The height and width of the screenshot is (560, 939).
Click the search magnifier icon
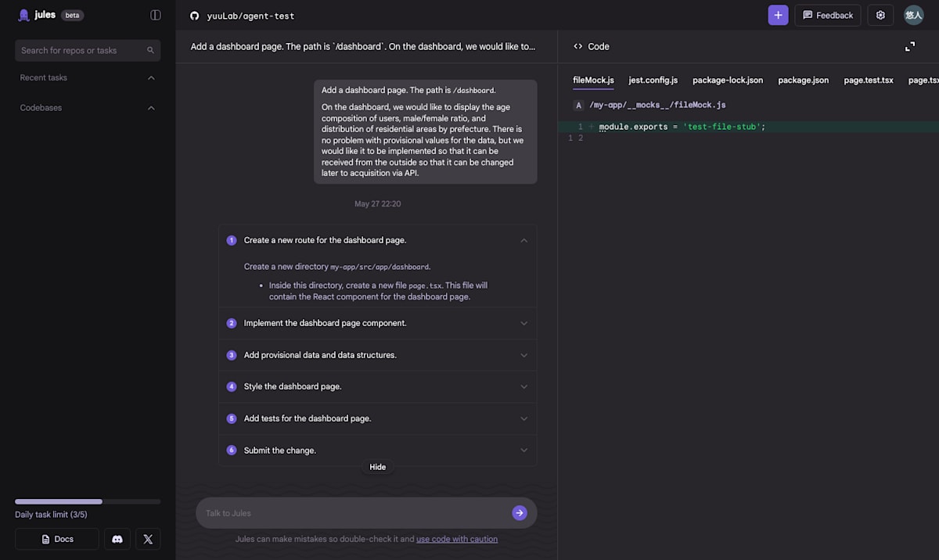pos(150,50)
